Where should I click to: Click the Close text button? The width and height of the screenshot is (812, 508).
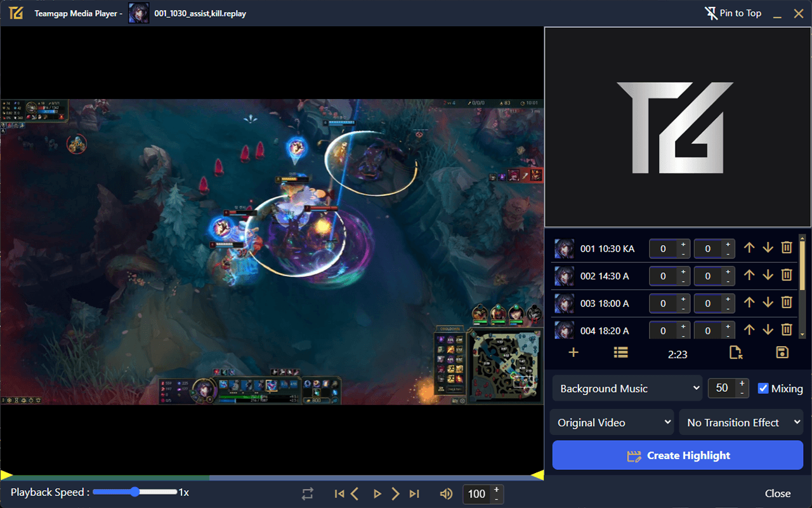click(x=778, y=493)
